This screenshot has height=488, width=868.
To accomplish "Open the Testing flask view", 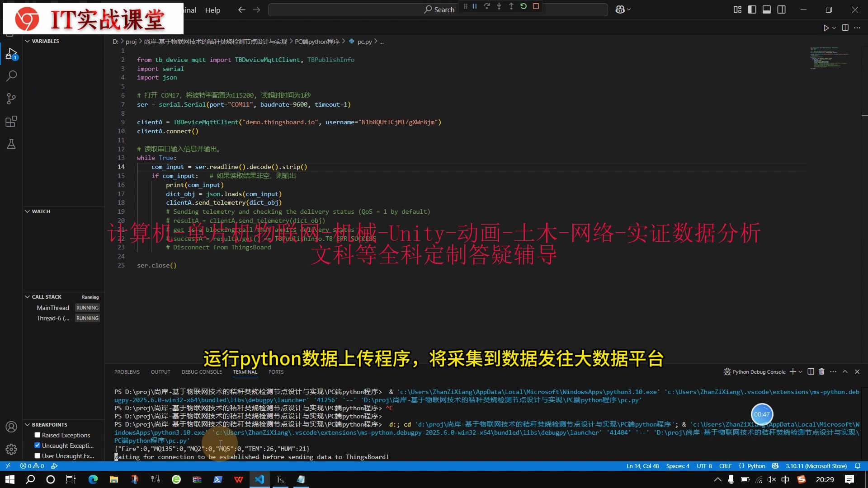I will (x=11, y=144).
